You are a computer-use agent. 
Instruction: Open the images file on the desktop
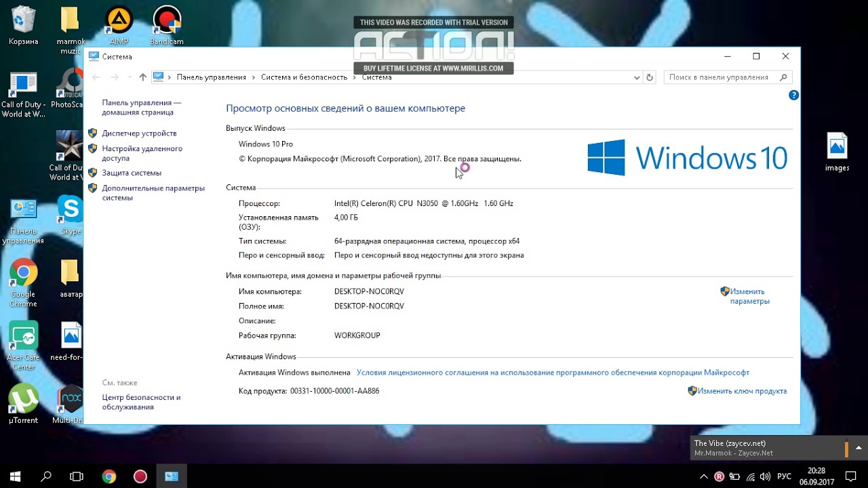coord(837,152)
